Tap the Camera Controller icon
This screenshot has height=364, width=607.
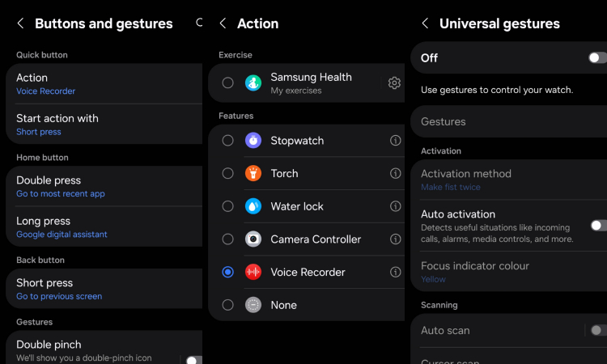(x=253, y=239)
